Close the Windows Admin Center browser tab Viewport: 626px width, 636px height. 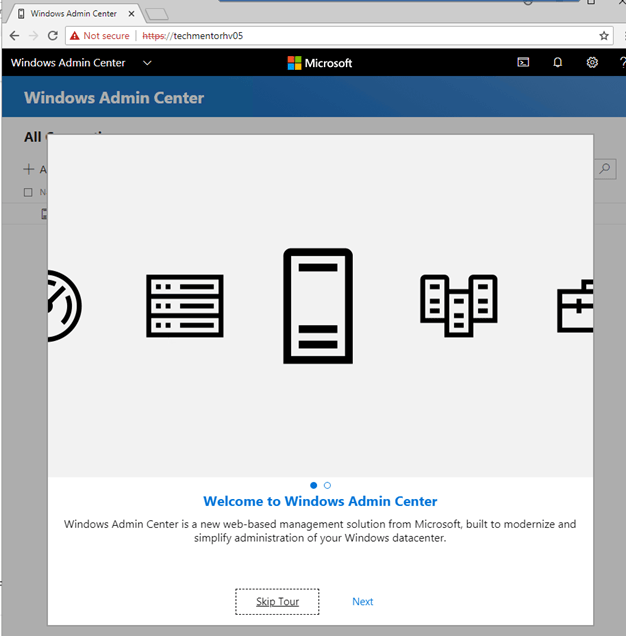pos(131,14)
